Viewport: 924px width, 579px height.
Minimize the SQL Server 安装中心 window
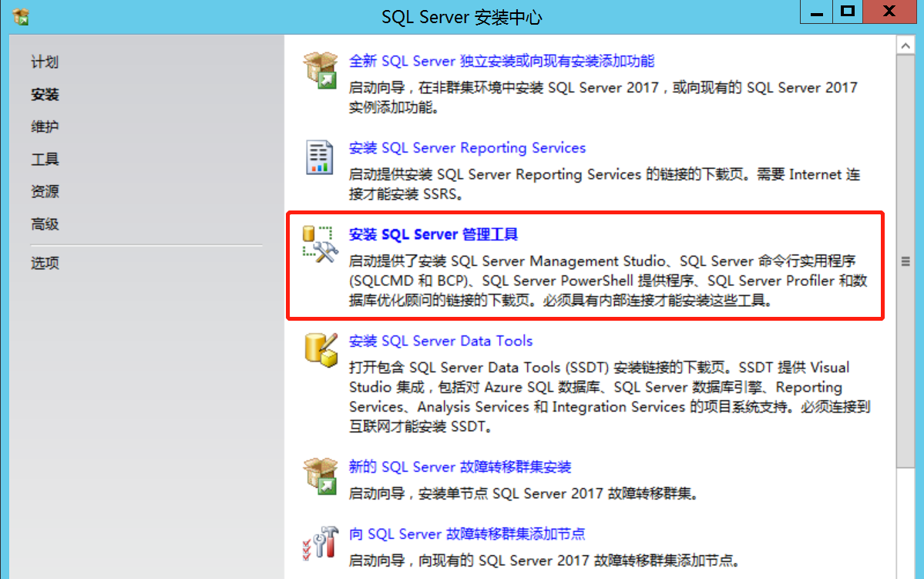click(816, 12)
